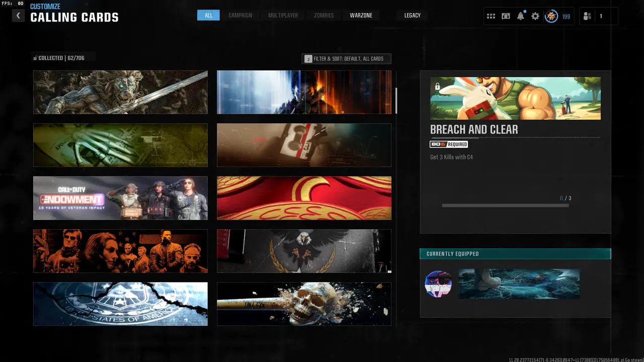
Task: Switch to the ALL tab
Action: click(208, 15)
